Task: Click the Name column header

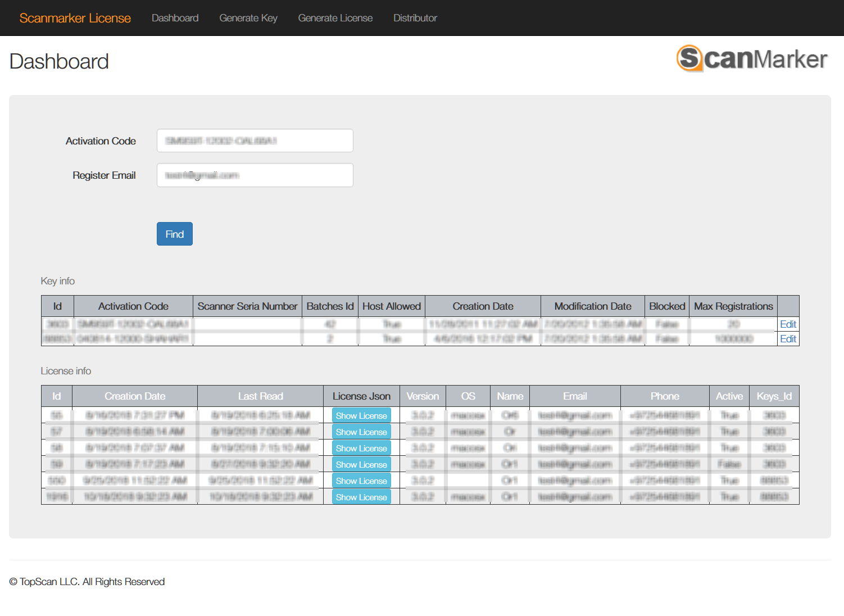Action: (x=510, y=396)
